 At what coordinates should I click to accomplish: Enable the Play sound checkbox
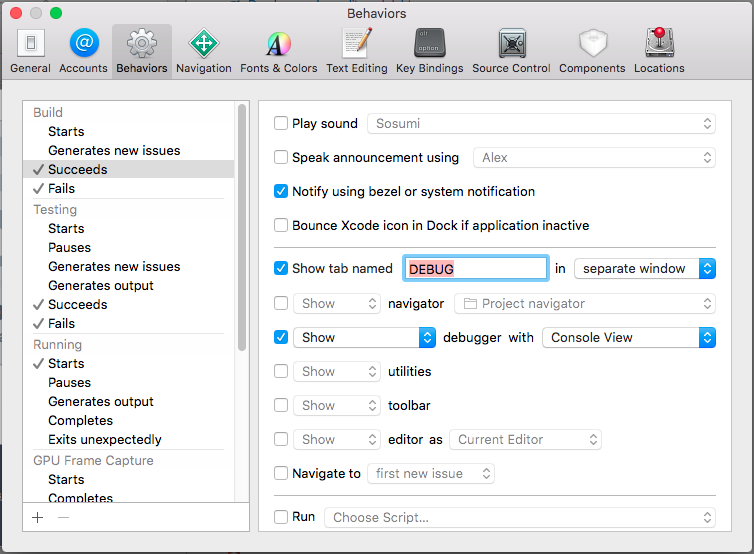pyautogui.click(x=281, y=124)
